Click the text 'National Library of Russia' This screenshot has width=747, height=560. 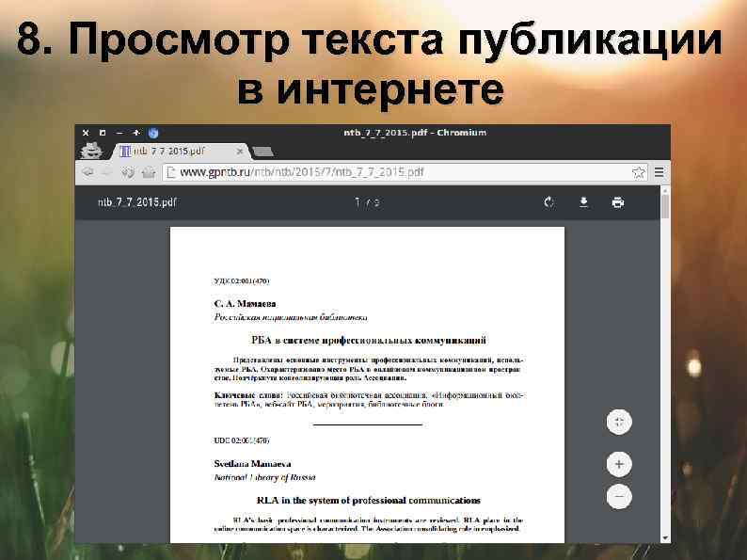pos(264,477)
